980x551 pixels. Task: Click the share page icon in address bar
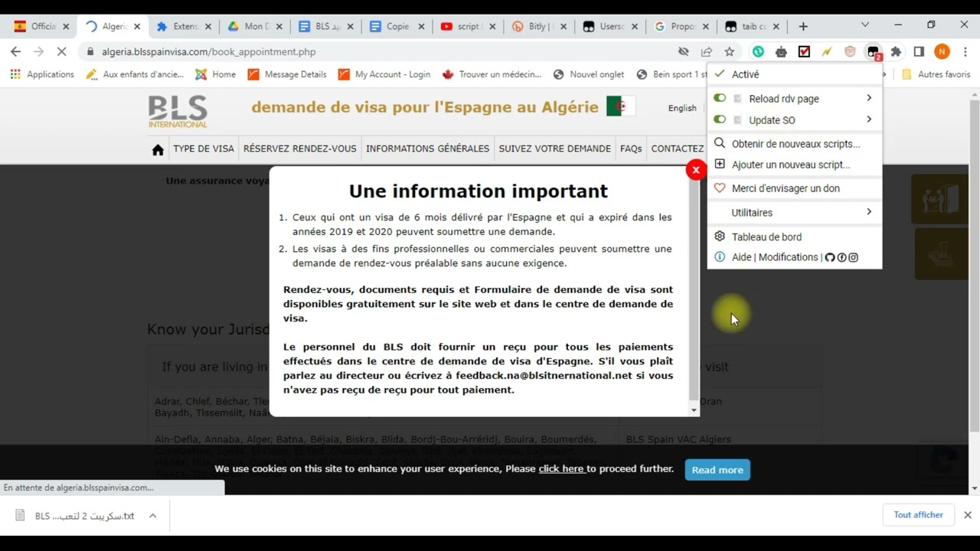[x=707, y=52]
